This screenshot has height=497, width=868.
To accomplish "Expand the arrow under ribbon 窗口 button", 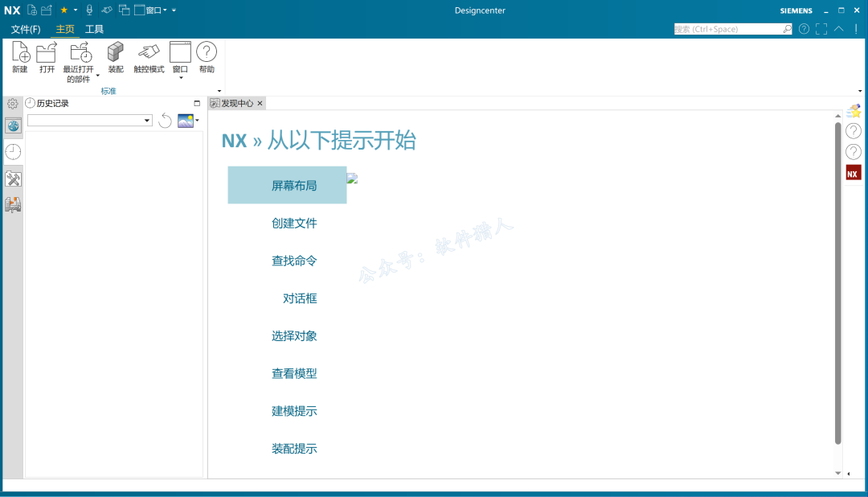I will [181, 78].
